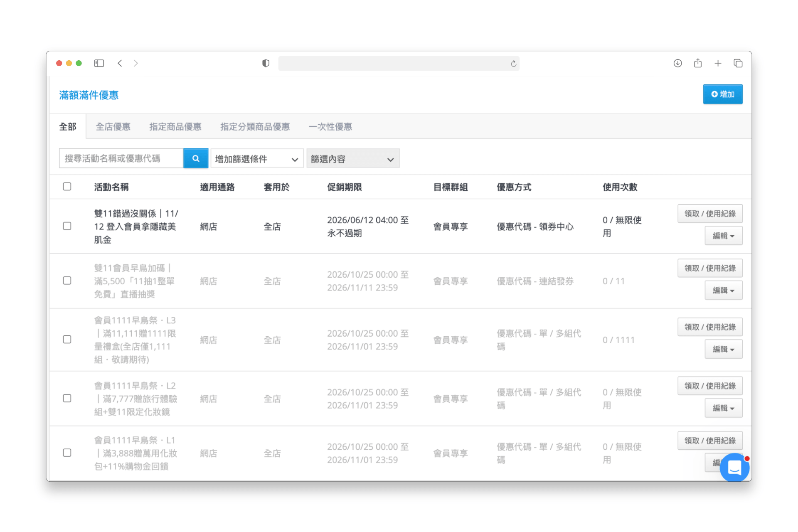This screenshot has height=532, width=798.
Task: Click the 使用次數 column header
Action: click(620, 187)
